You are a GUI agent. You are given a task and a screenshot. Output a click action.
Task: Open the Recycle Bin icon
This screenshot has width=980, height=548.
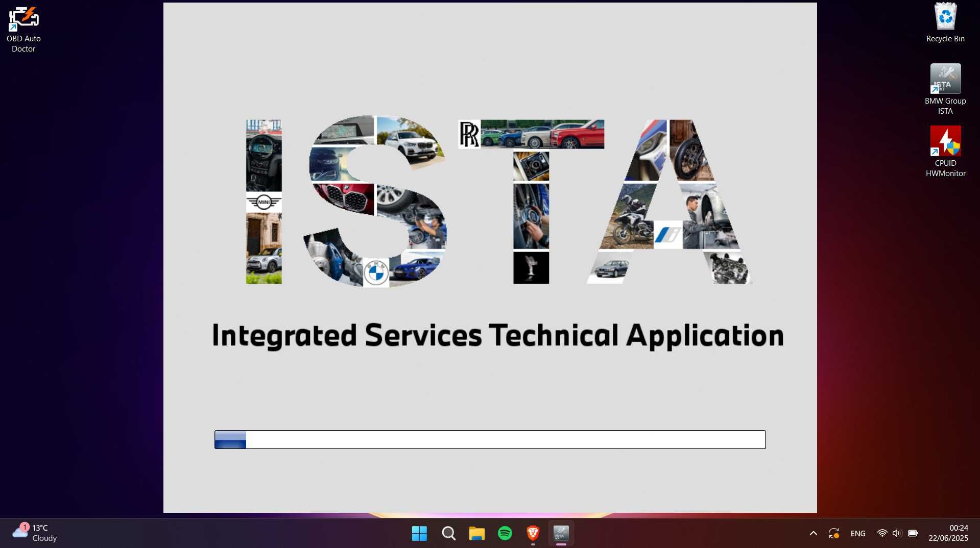click(945, 23)
